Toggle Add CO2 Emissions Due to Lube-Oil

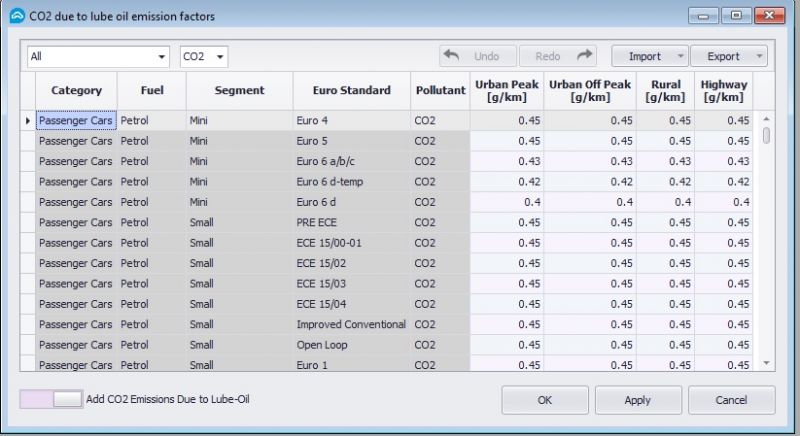[x=51, y=399]
